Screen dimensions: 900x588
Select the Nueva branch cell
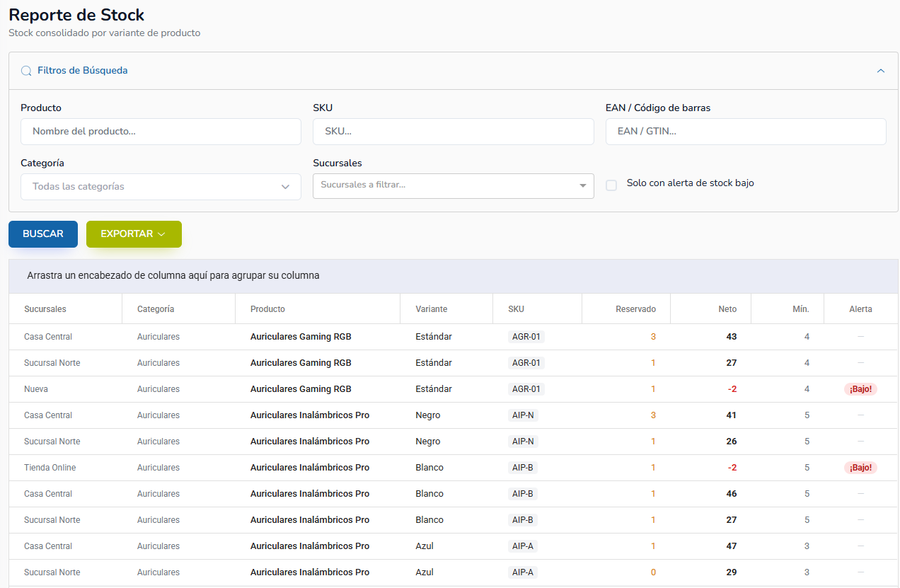[x=36, y=389]
